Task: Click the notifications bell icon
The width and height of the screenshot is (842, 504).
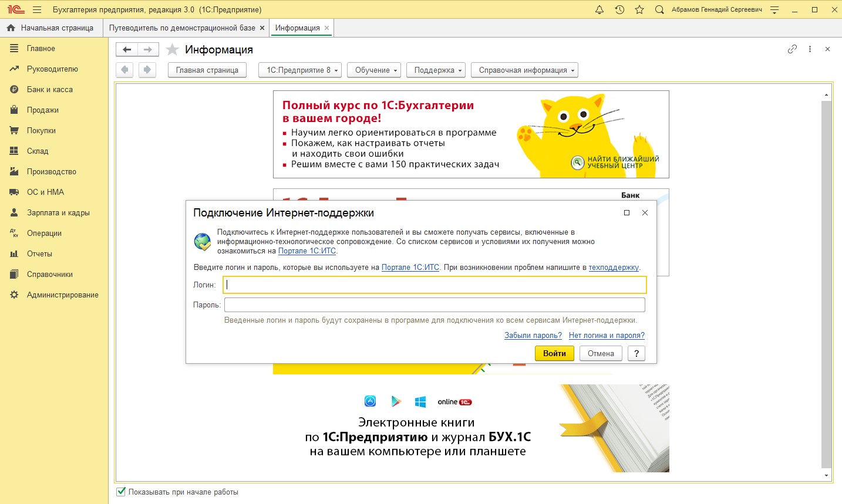Action: (599, 9)
